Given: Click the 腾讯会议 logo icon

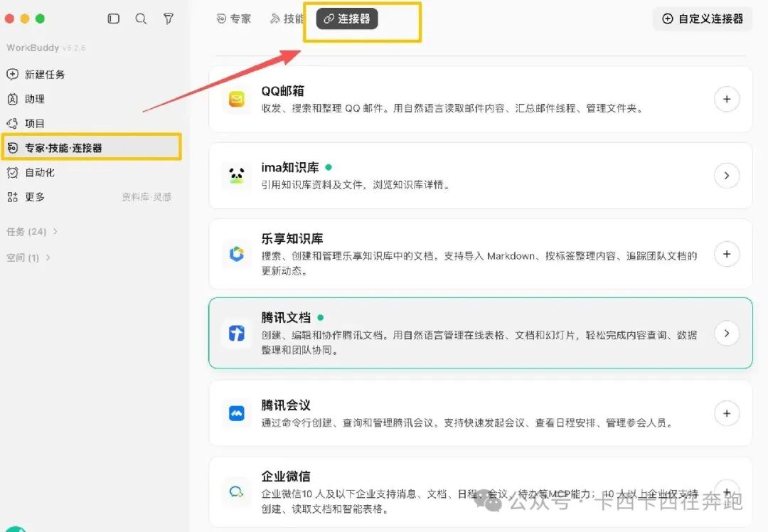Looking at the screenshot, I should tap(237, 413).
